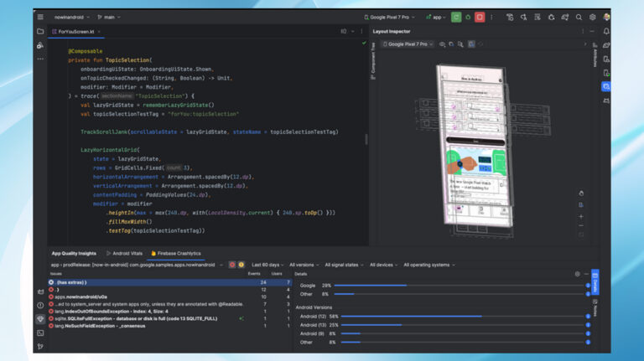Select pan hand tool in Layout Inspector
The height and width of the screenshot is (361, 644).
(580, 193)
